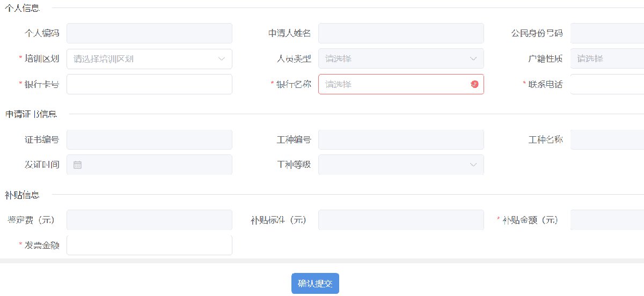Expand the 工种等级 dropdown chevron

473,165
